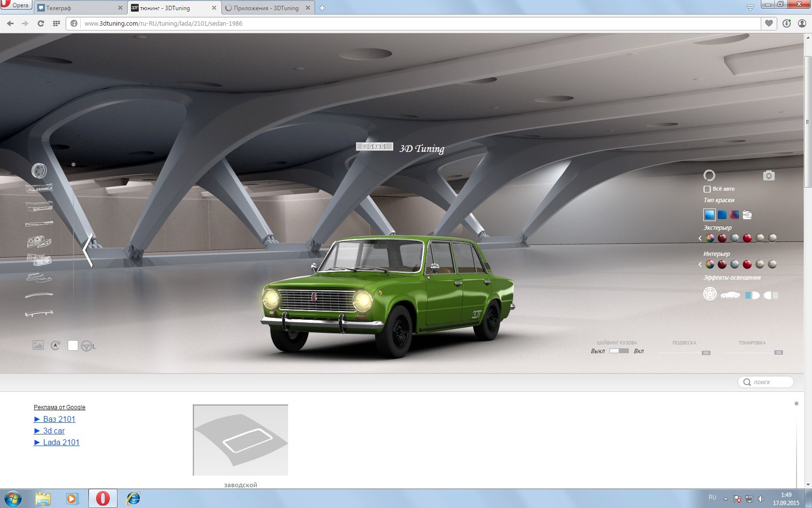Click the Реклама от Google link
This screenshot has width=812, height=508.
59,407
